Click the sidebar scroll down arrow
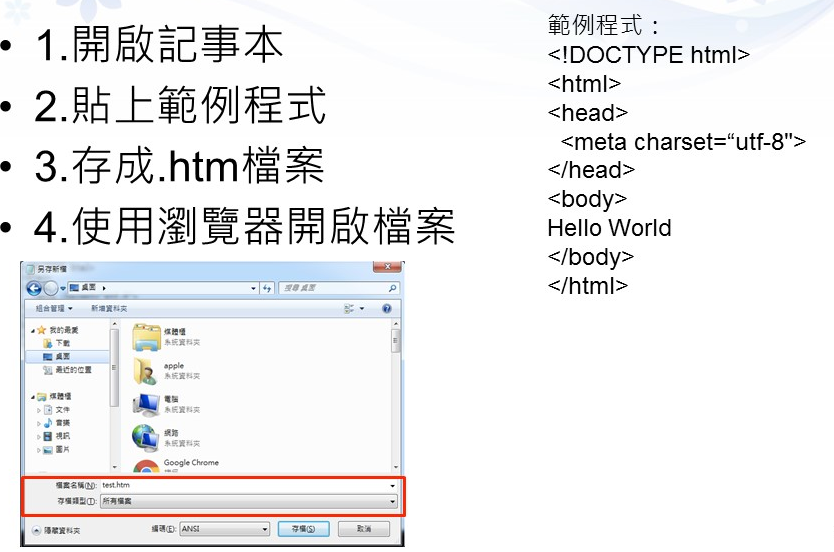834x552 pixels. click(114, 468)
